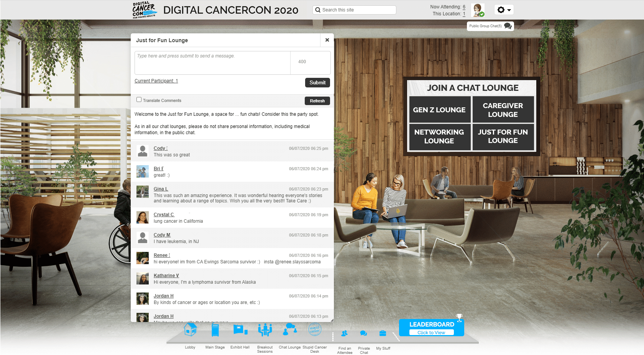
Task: Click the search magnifier icon
Action: [318, 10]
